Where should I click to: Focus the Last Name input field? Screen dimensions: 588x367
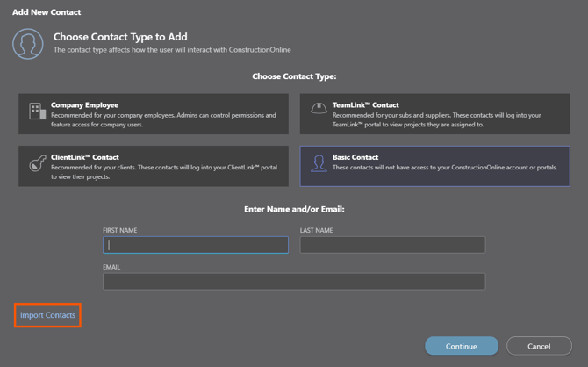click(392, 245)
